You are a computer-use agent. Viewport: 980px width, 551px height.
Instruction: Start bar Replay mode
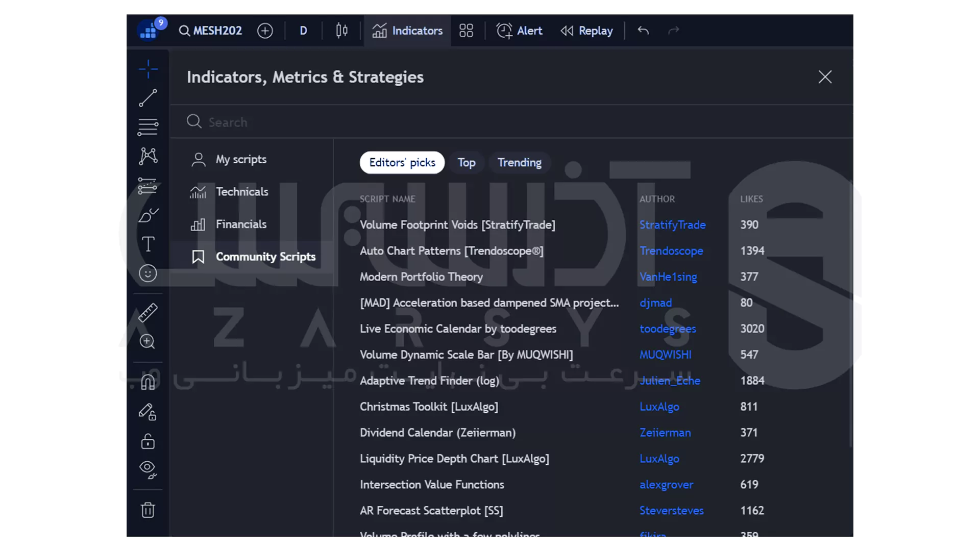point(586,31)
